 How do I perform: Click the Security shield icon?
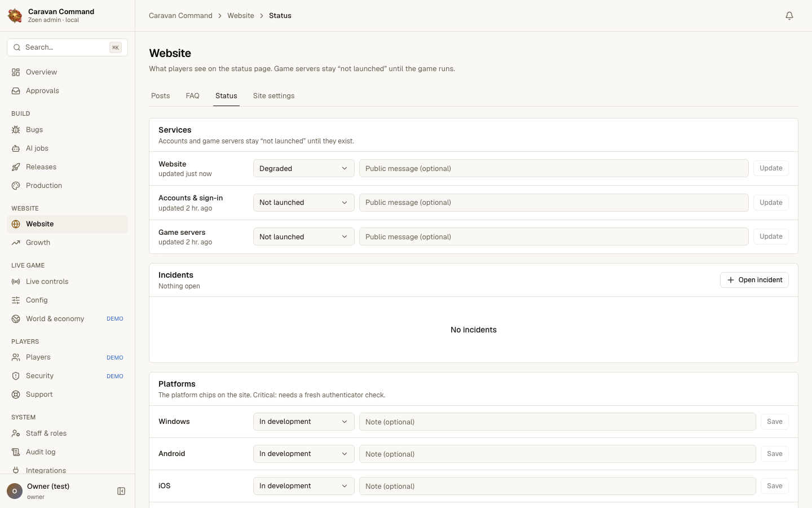coord(16,376)
